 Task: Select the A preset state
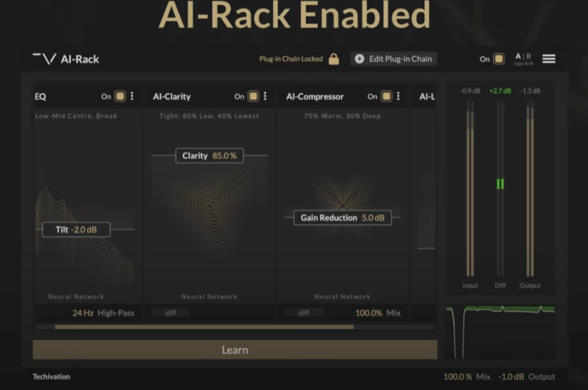click(x=518, y=57)
